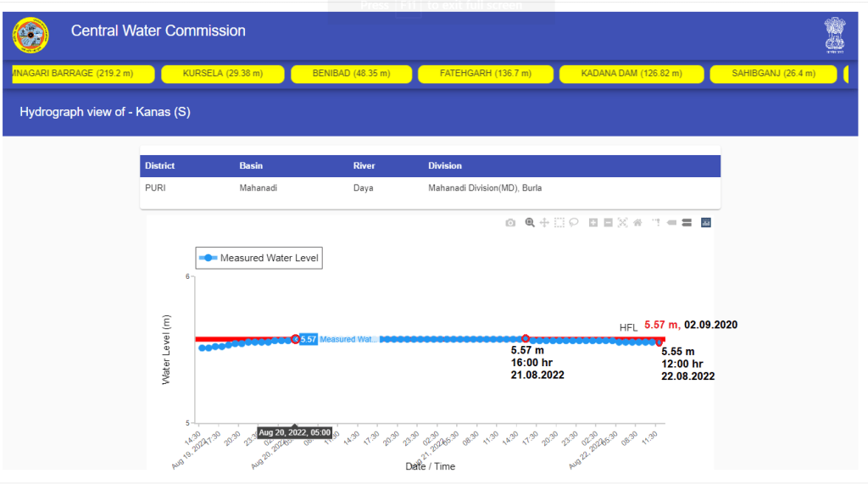The width and height of the screenshot is (868, 490).
Task: Click the Zoom Out minus icon
Action: [608, 223]
